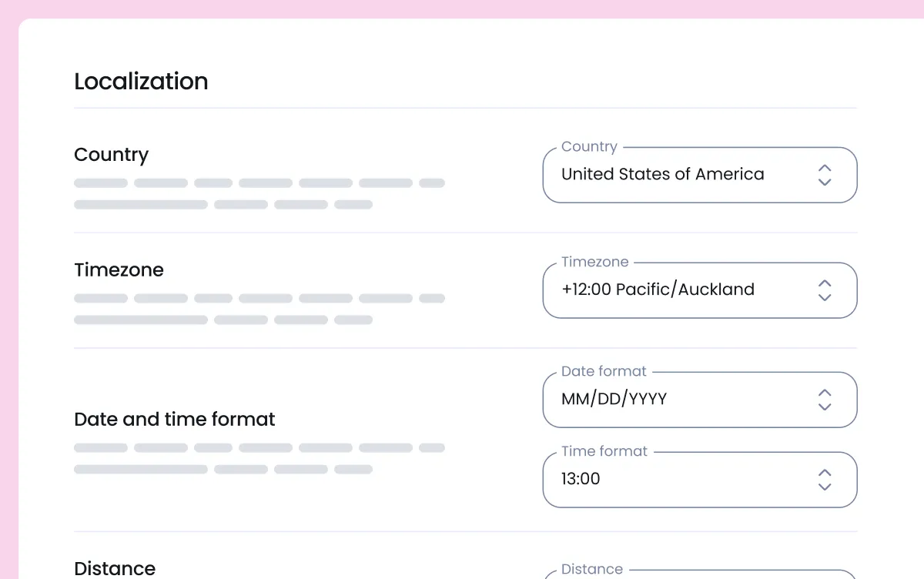Click the small Time format field label
Viewport: 924px width, 579px height.
coord(604,451)
